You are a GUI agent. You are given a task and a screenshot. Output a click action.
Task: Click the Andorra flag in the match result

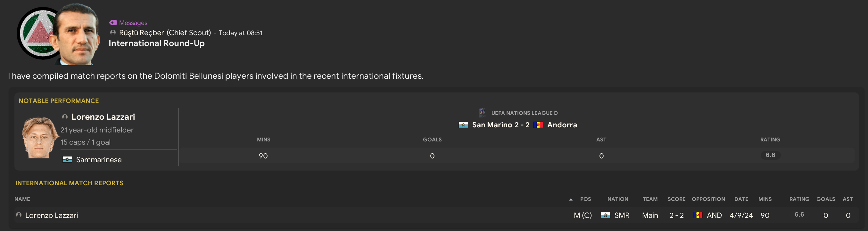[x=538, y=125]
